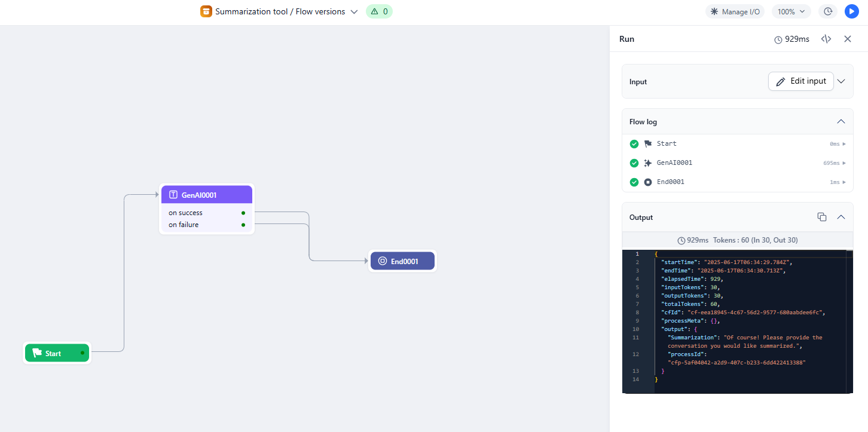
Task: Select the End0001 node on canvas
Action: tap(403, 261)
